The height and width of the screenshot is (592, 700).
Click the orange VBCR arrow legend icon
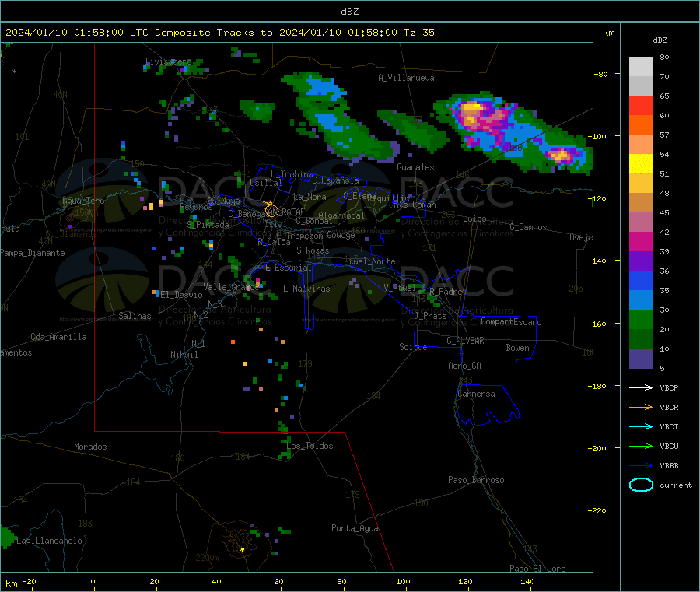pos(641,407)
